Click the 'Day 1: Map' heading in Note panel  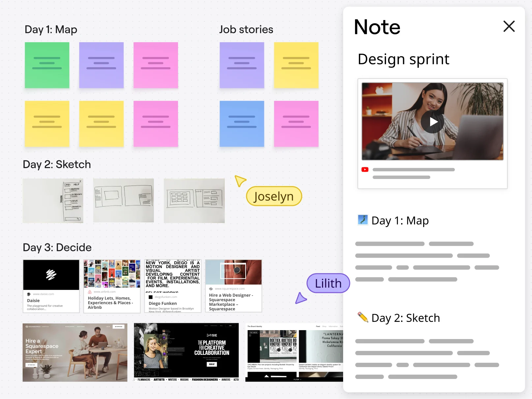click(x=400, y=221)
